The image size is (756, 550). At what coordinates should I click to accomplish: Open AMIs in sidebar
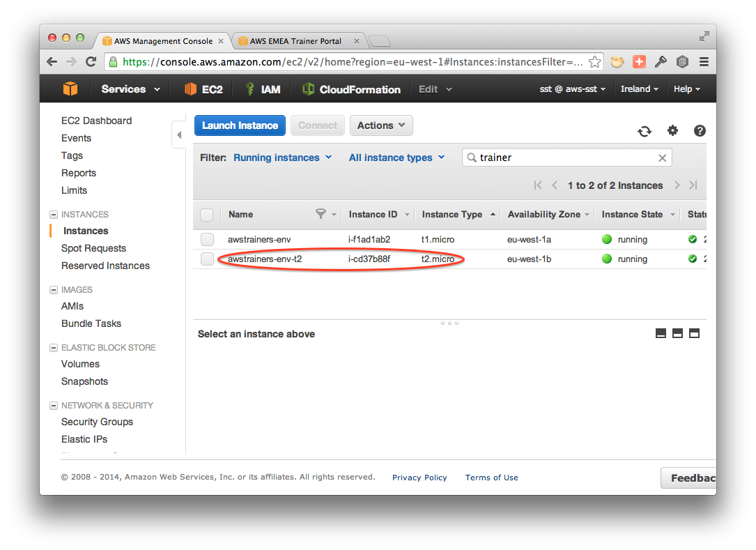(72, 306)
